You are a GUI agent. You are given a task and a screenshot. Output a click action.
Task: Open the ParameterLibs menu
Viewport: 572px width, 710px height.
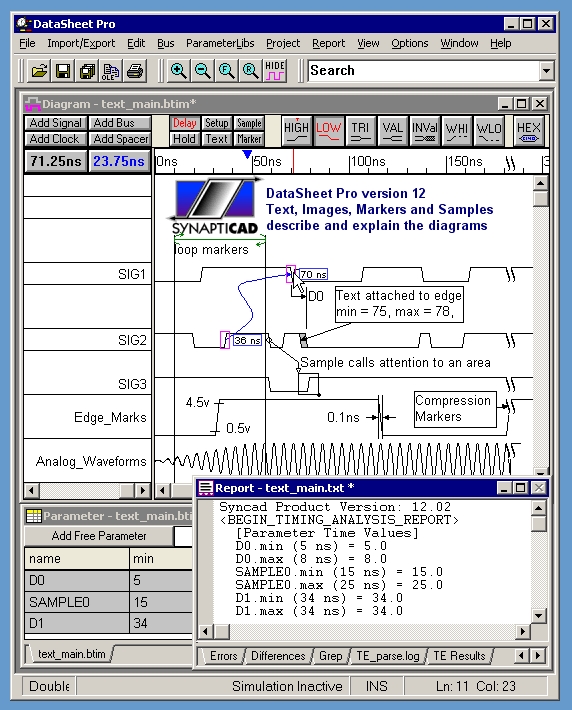[220, 43]
